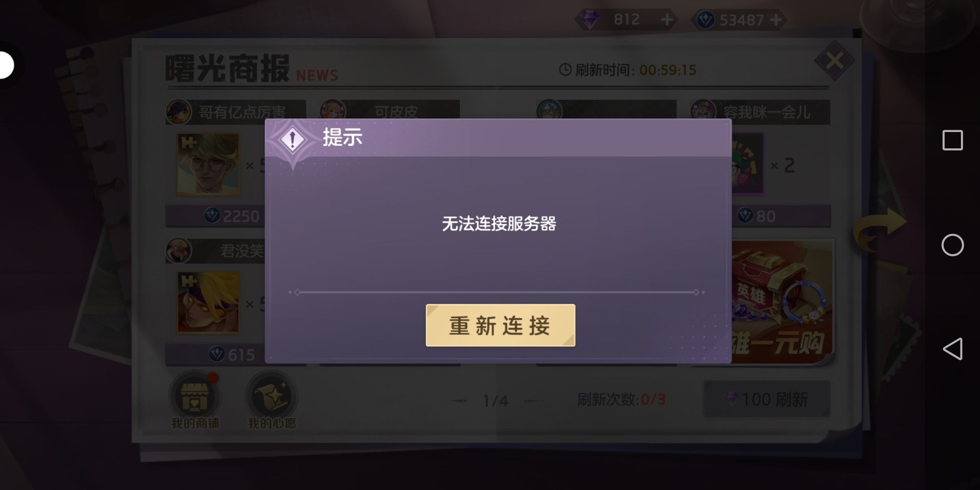This screenshot has width=980, height=490.
Task: Open the 英雄一元购 chest banner
Action: click(783, 302)
